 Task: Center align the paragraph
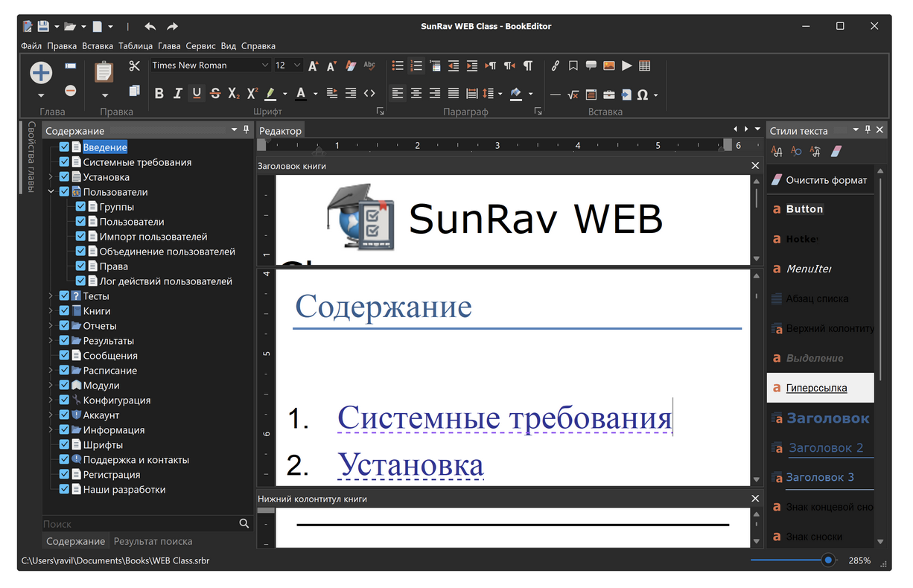[x=416, y=94]
